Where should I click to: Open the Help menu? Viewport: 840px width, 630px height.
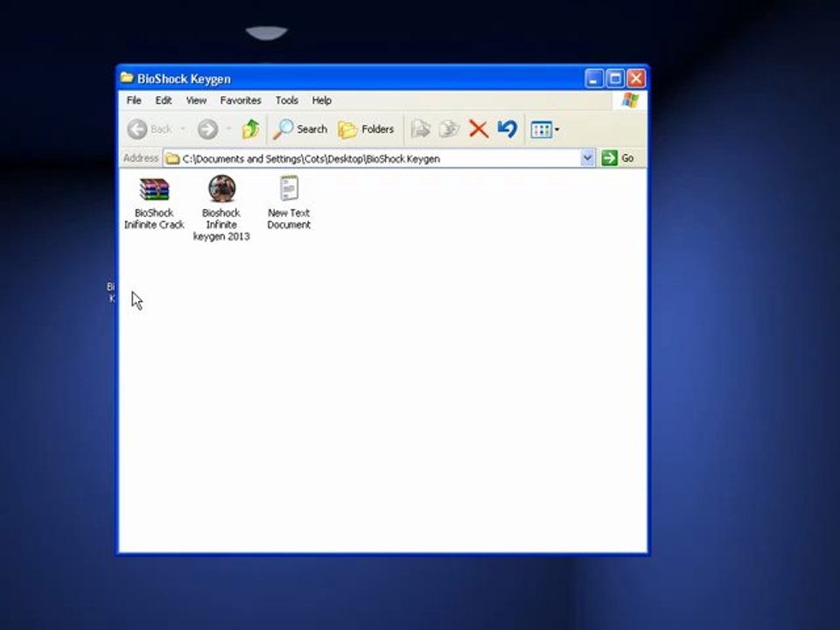pos(321,101)
